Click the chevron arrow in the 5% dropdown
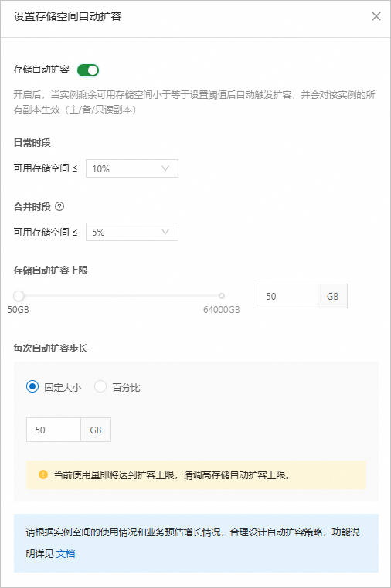 point(165,232)
